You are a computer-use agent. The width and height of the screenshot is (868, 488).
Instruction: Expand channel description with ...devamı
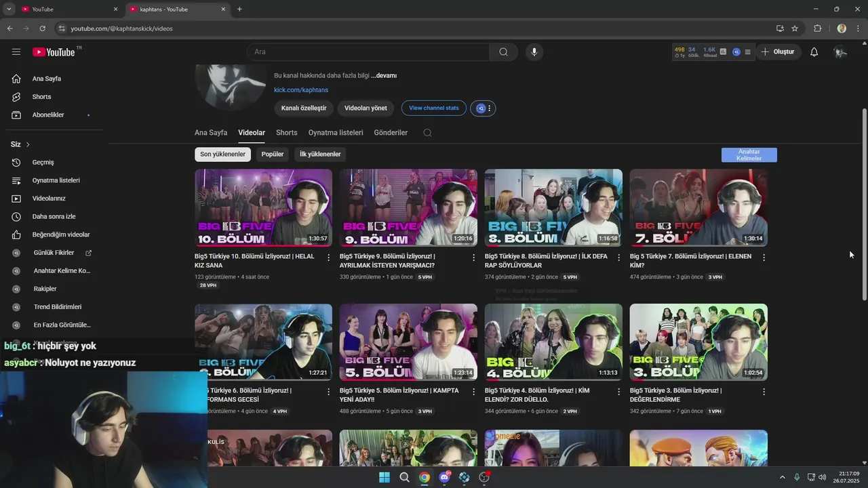384,76
